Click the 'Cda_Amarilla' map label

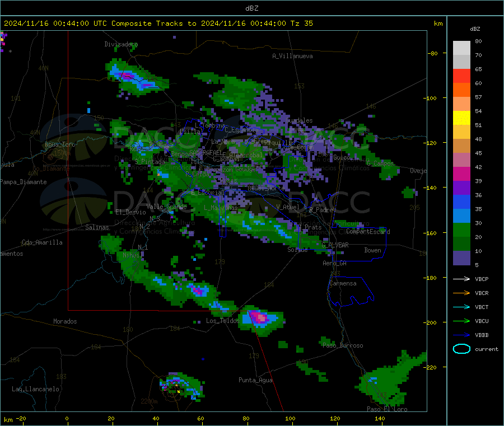[42, 242]
